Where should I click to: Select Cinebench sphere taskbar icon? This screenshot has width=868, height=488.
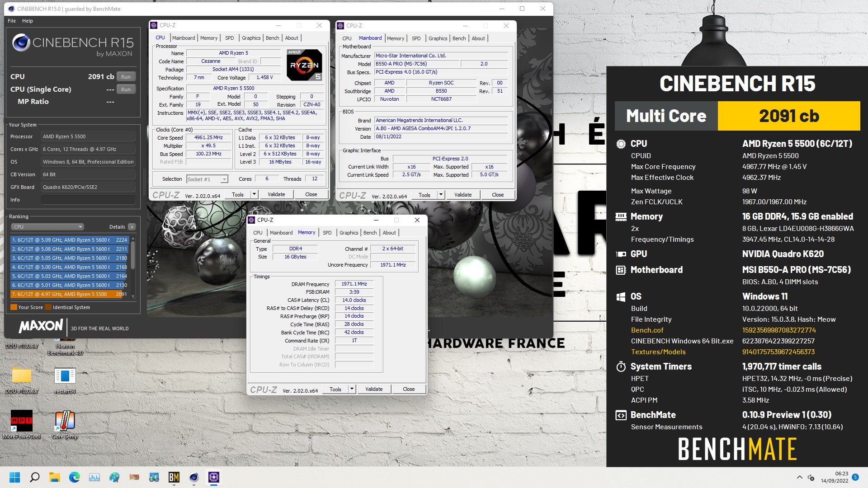tap(194, 477)
